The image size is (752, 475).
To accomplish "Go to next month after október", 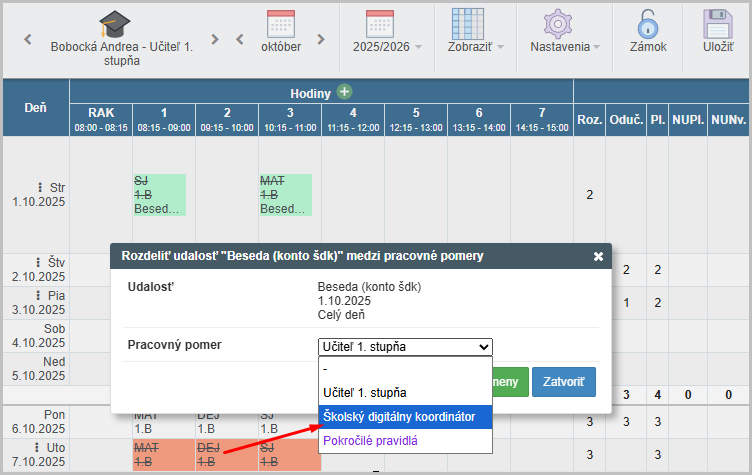I will (320, 40).
